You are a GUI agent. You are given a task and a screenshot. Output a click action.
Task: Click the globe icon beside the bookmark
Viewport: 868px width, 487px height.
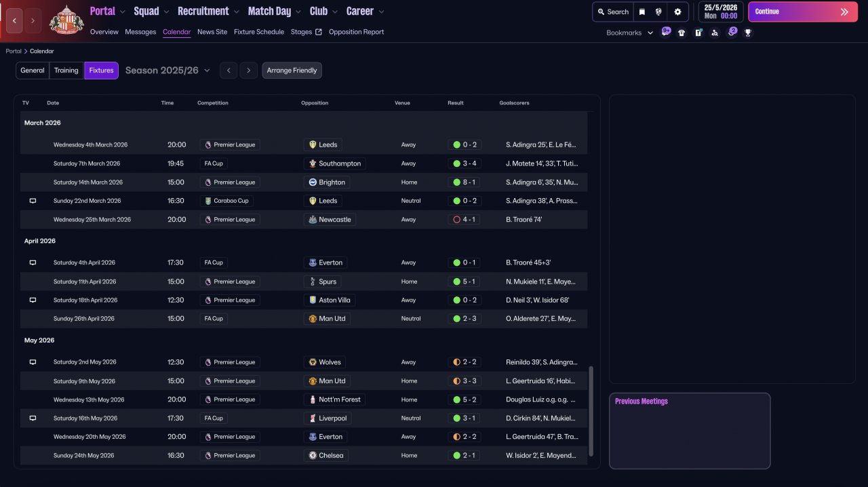coord(658,12)
